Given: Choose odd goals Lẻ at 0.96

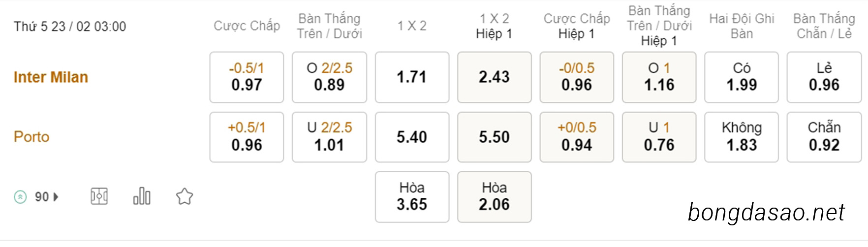Looking at the screenshot, I should tap(824, 77).
